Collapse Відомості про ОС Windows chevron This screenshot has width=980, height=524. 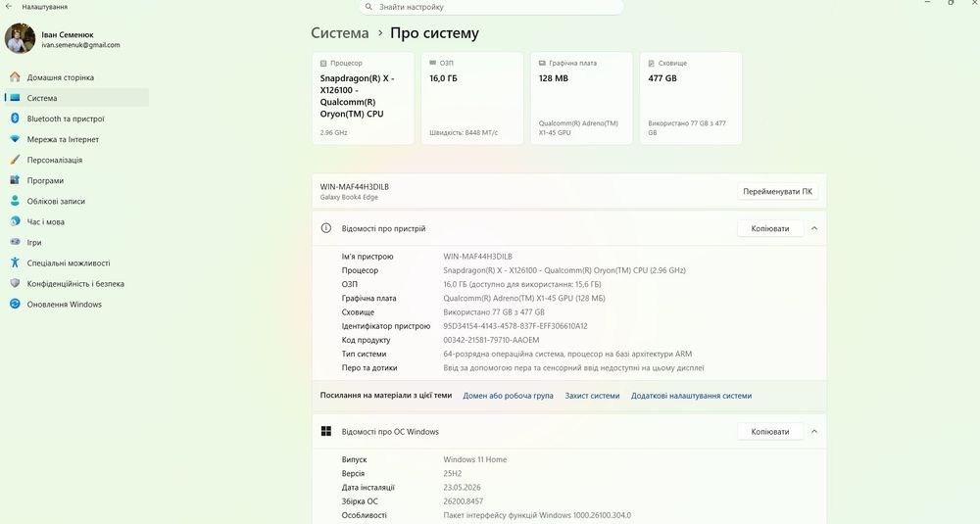click(x=814, y=432)
